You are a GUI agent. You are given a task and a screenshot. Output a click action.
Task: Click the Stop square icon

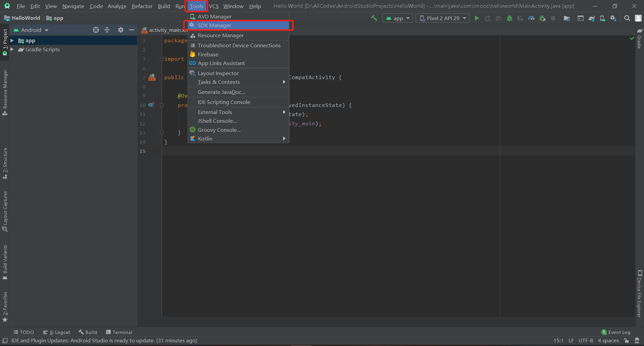coord(553,18)
